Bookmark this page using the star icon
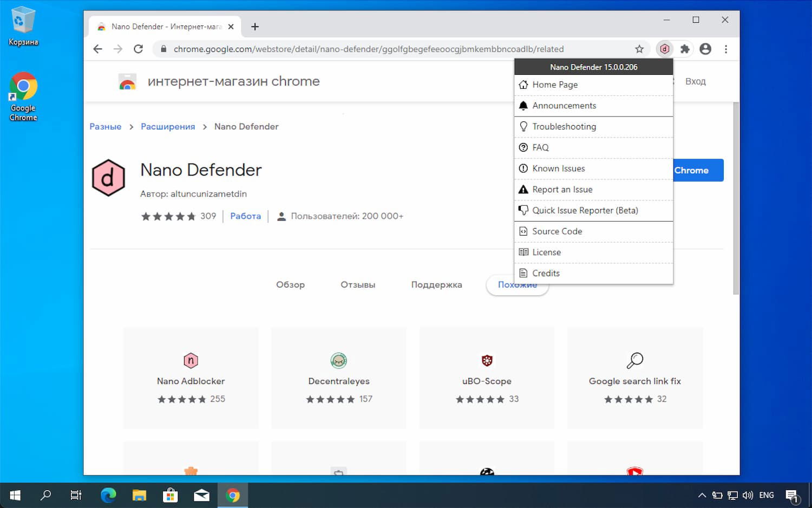 (x=640, y=49)
